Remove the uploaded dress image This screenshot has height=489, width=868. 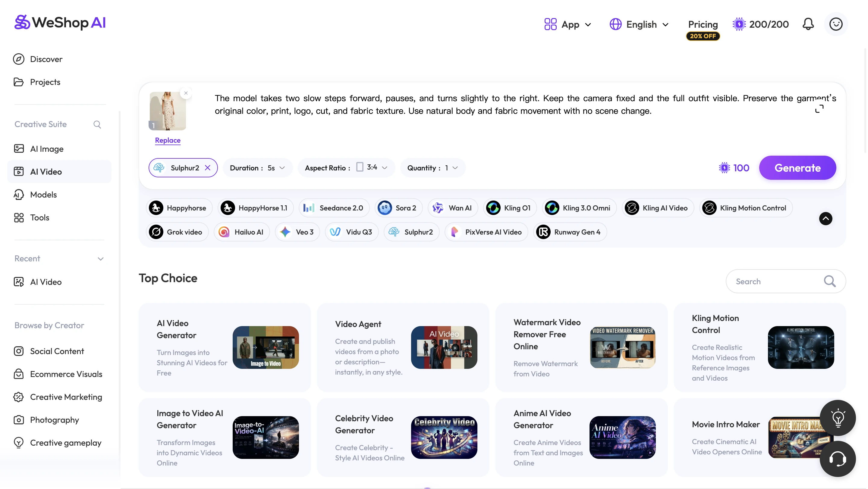click(x=186, y=93)
